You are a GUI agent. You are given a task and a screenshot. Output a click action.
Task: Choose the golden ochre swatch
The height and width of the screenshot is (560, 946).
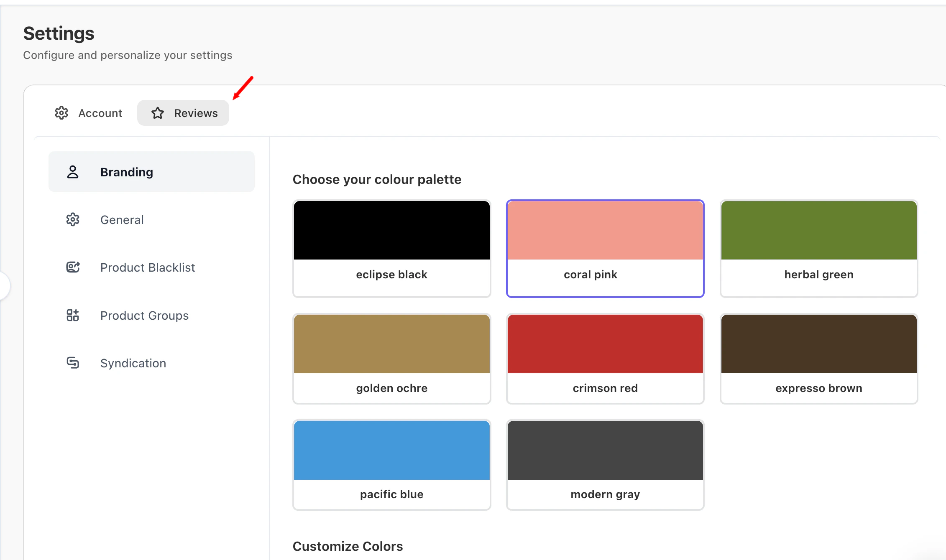pos(391,359)
